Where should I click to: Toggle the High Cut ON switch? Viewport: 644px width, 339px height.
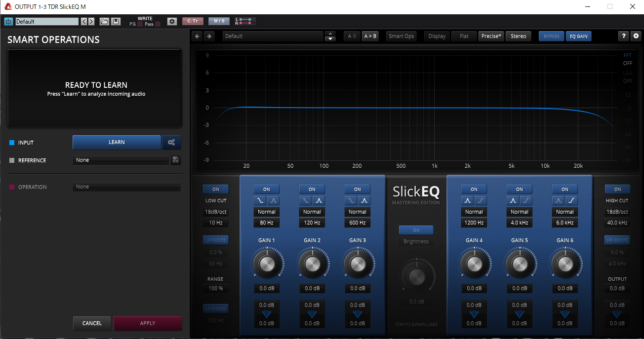618,189
